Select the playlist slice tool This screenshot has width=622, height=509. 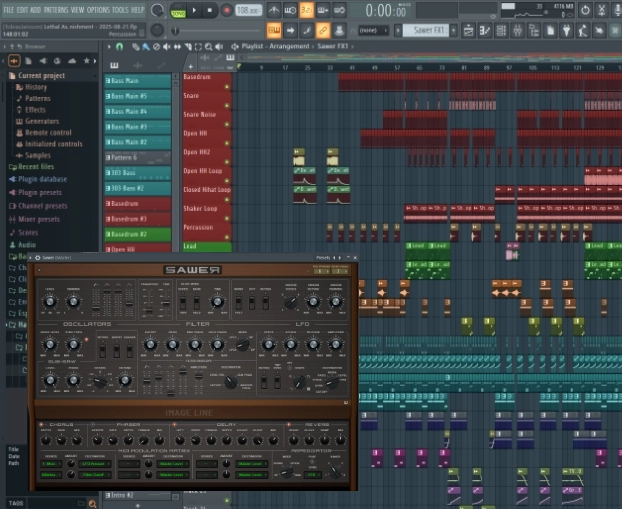pos(188,47)
